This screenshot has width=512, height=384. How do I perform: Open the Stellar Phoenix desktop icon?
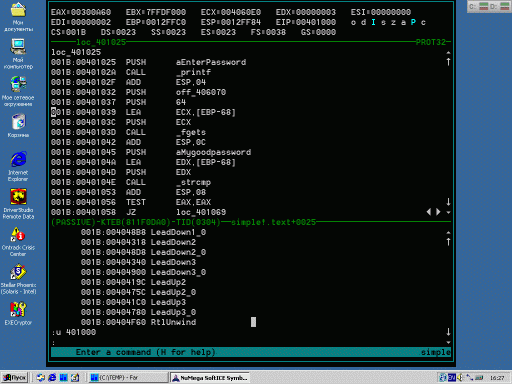(x=18, y=279)
